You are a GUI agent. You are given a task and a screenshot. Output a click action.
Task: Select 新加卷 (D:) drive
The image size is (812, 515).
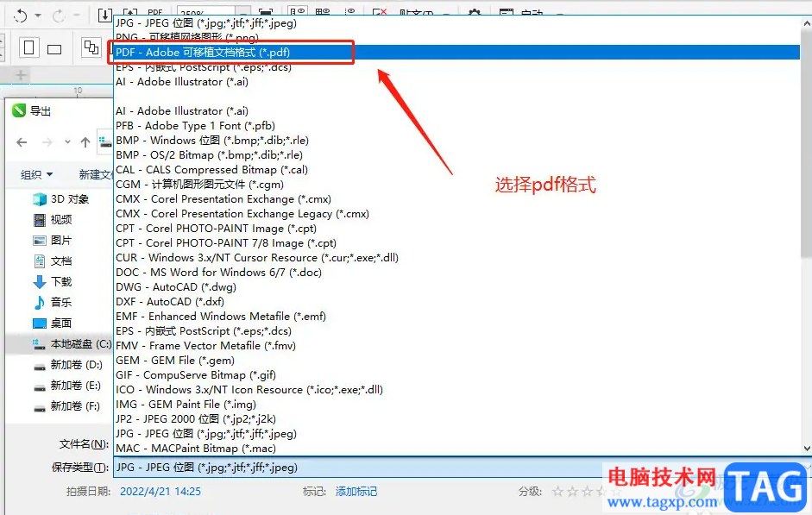point(68,365)
